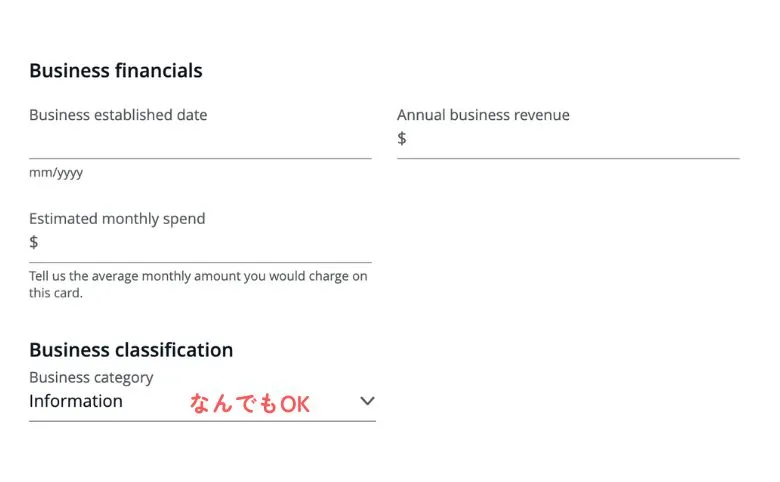This screenshot has width=780, height=482.
Task: Click the red 'なんでもOK' annotation
Action: point(250,404)
